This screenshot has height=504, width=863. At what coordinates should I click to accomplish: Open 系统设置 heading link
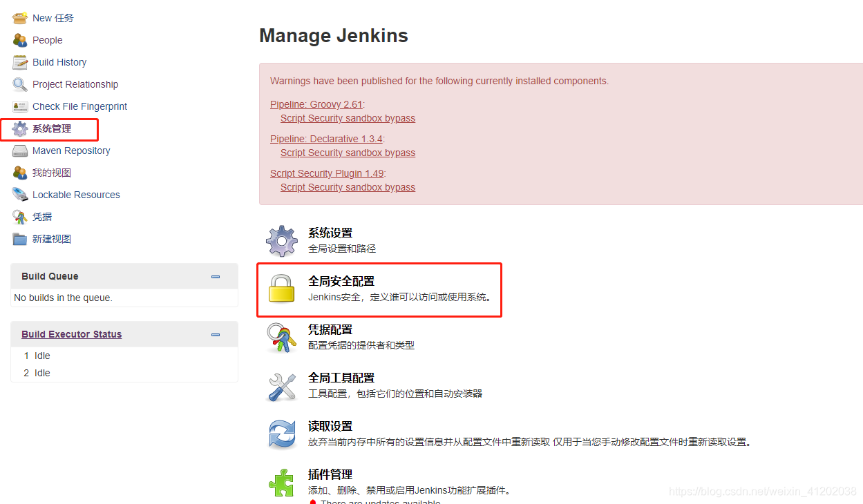(x=330, y=233)
